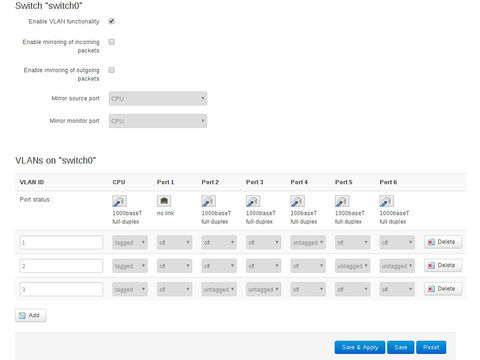
Task: Open VLAN 3 Port 1 dropdown
Action: click(x=174, y=289)
